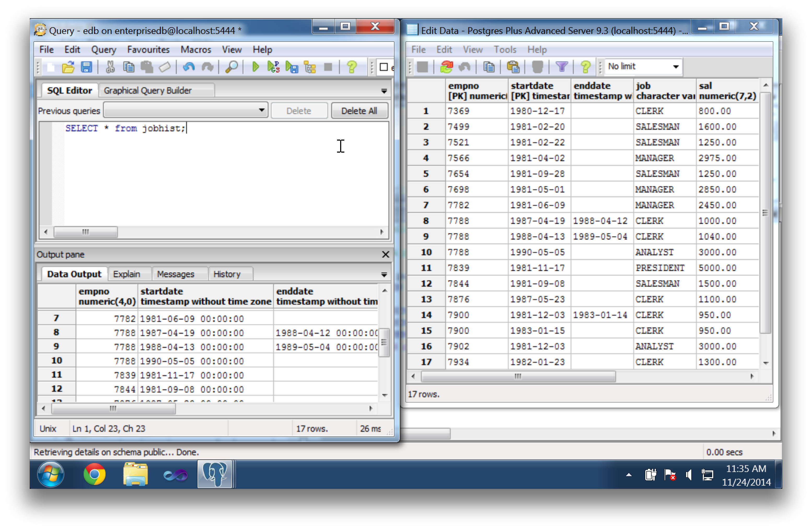Open Windows Explorer from the taskbar
812x530 pixels.
click(135, 474)
